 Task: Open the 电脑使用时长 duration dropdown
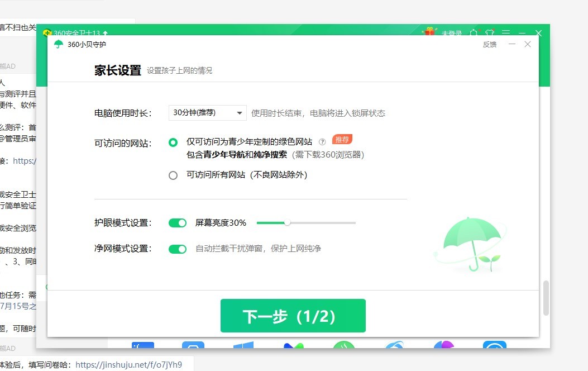click(207, 112)
